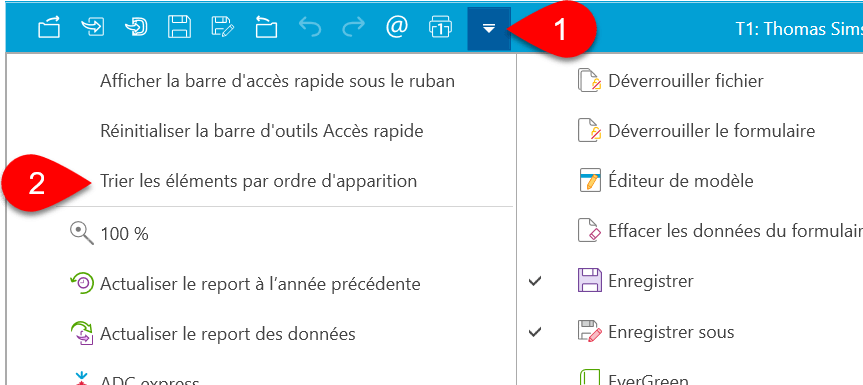Uncheck the Enregistrer checkmark

535,282
